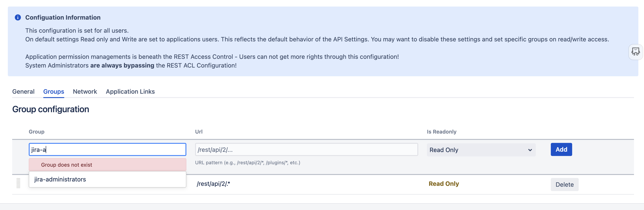Click the Group configuration heading

pyautogui.click(x=51, y=109)
